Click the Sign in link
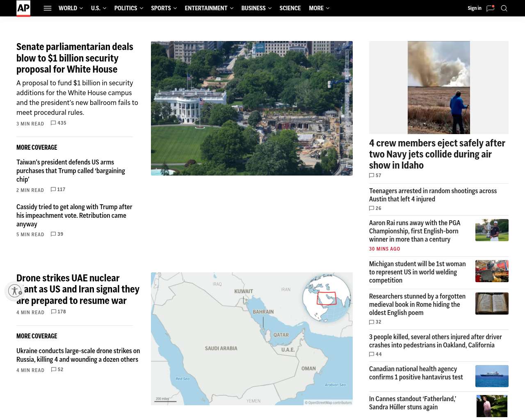This screenshot has height=420, width=525. point(475,8)
